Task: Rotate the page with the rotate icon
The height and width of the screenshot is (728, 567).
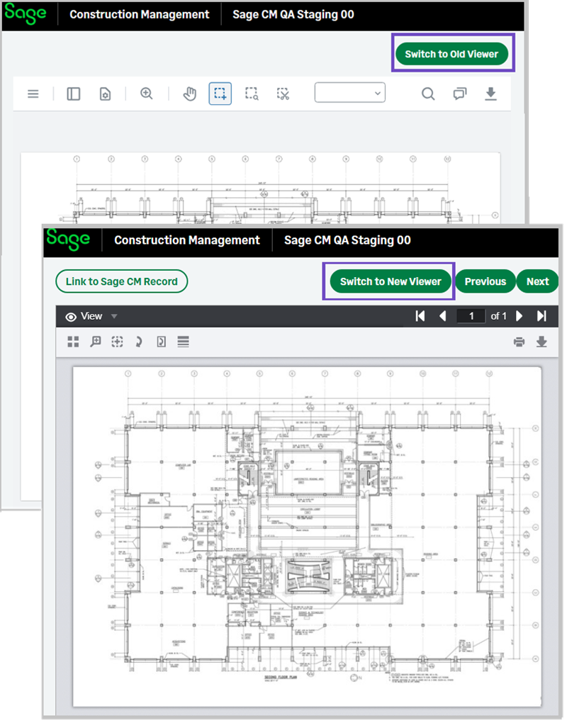Action: coord(138,342)
